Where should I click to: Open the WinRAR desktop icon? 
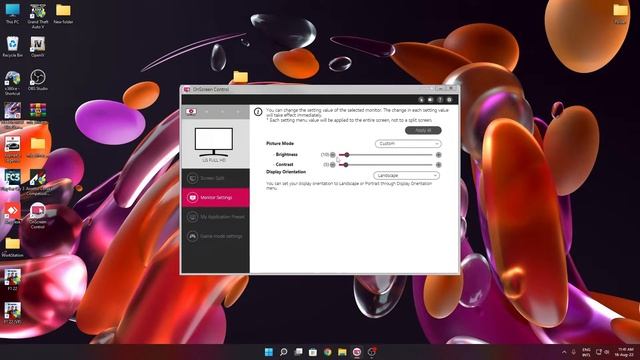point(38,112)
